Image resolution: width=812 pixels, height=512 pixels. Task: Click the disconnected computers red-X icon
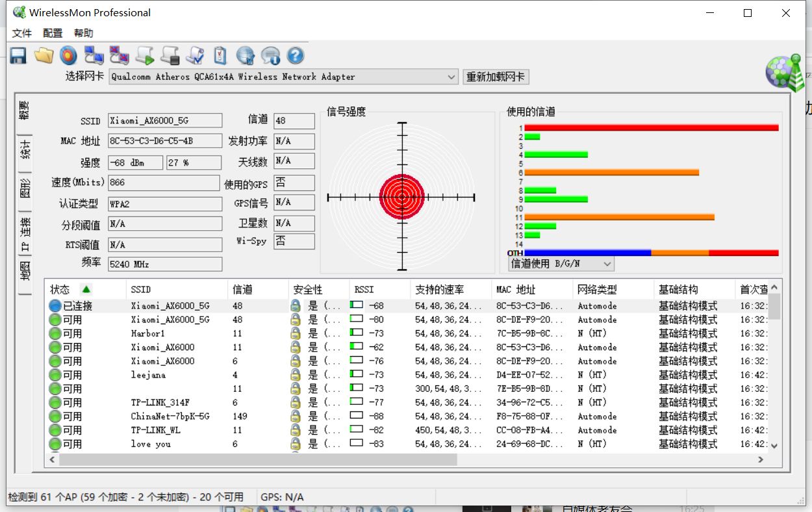(119, 55)
